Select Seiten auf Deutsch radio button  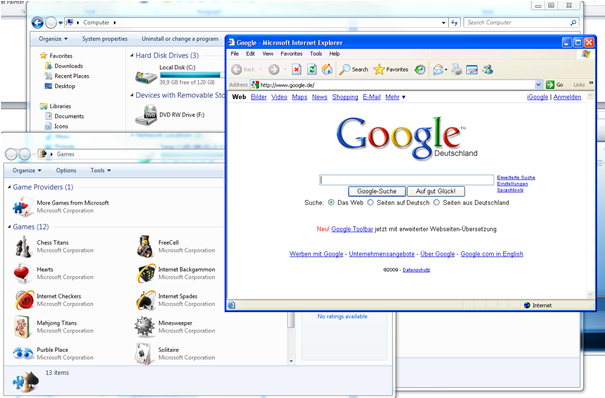(x=370, y=202)
